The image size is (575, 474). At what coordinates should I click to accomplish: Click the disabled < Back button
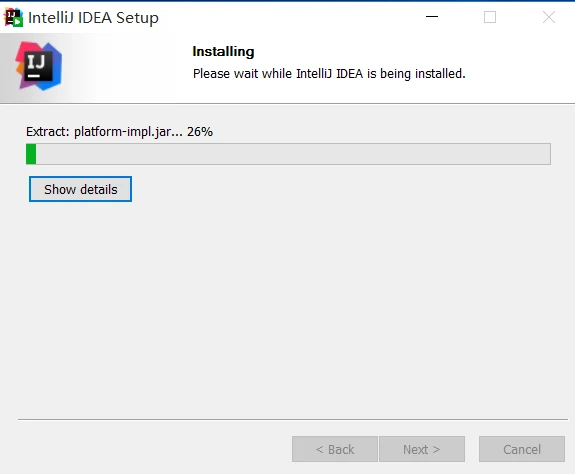click(335, 449)
